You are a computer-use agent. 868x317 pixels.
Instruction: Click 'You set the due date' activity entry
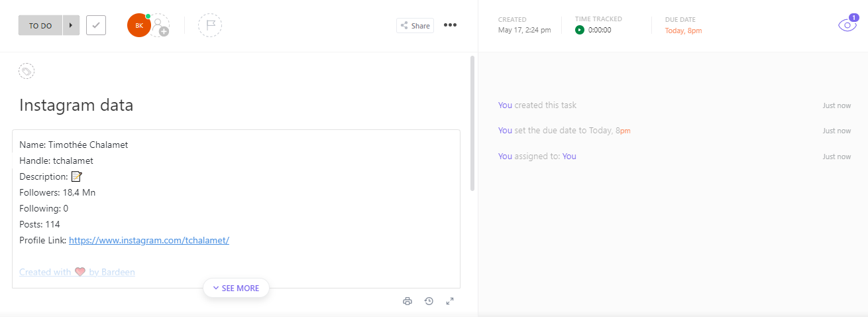coord(565,131)
